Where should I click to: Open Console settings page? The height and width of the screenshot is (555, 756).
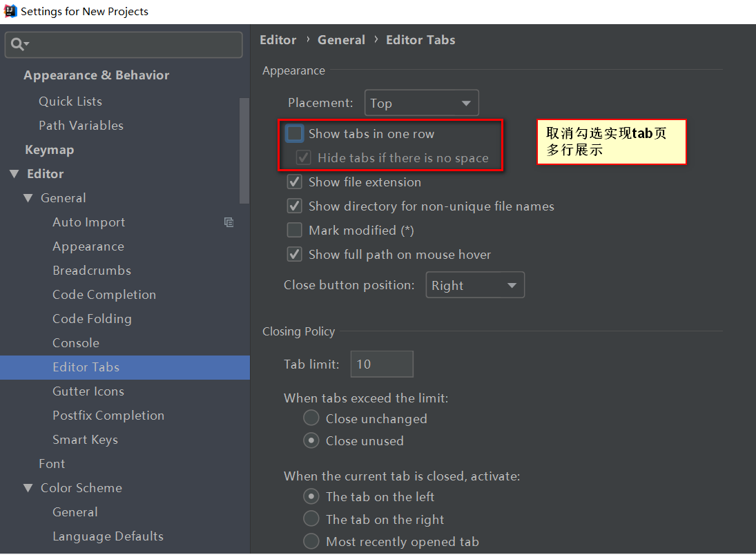[x=76, y=343]
